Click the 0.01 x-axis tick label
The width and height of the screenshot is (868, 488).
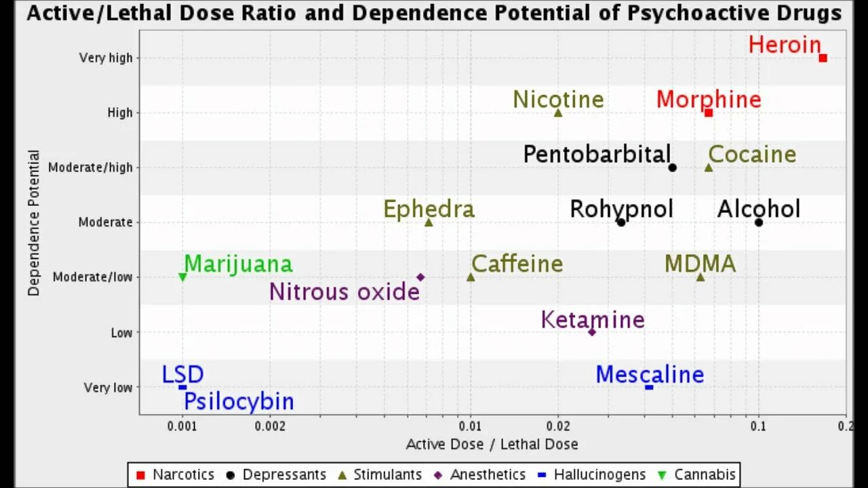(x=470, y=426)
